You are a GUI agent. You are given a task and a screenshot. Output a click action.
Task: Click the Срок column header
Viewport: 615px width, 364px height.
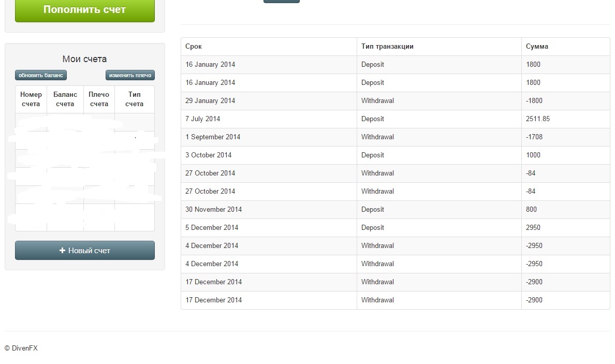click(269, 46)
